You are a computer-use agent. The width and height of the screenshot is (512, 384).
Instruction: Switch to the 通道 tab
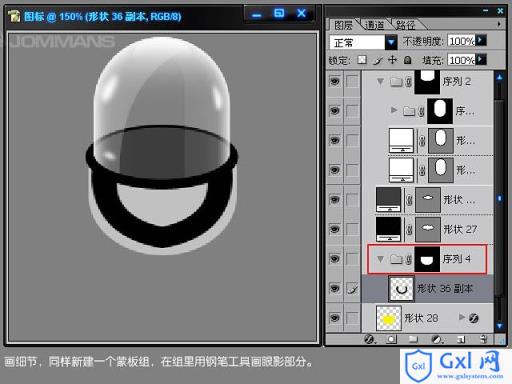point(374,25)
